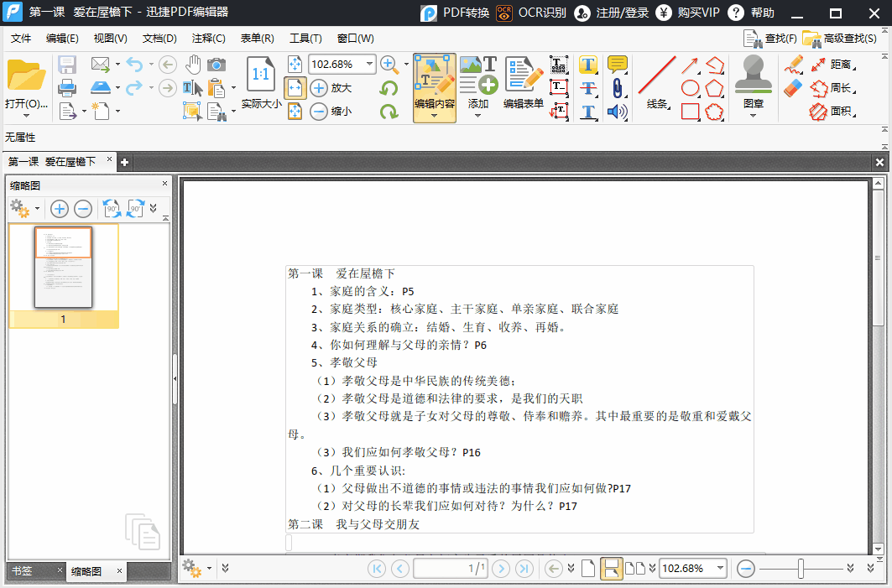This screenshot has width=892, height=588.
Task: Click 购买VIP button
Action: tap(688, 13)
